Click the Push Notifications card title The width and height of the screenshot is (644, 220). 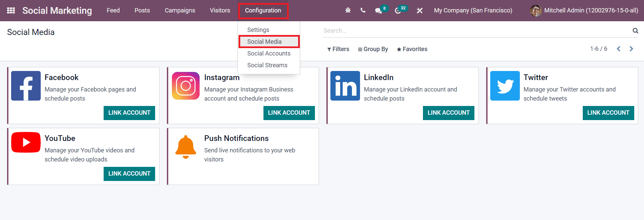(236, 138)
